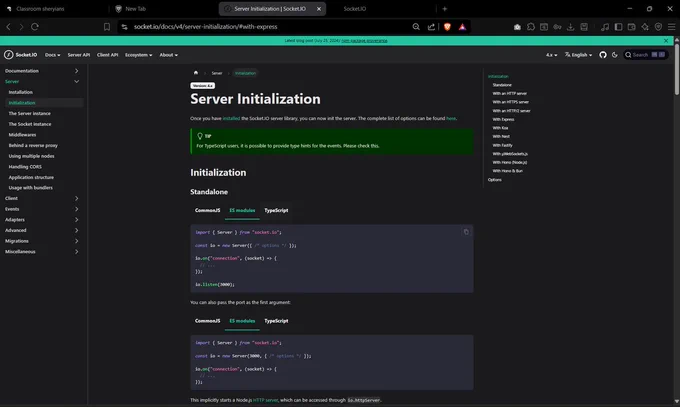Toggle dark and light mode moon icon
Image resolution: width=680 pixels, height=407 pixels.
615,55
